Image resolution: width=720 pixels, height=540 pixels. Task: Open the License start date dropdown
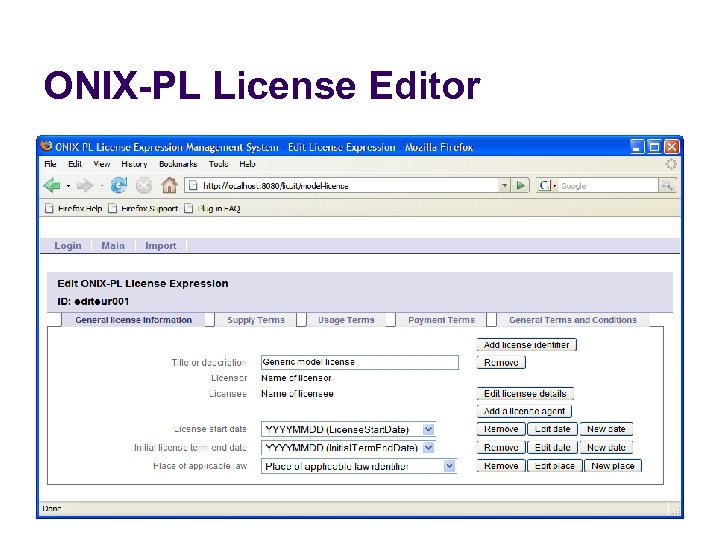tap(428, 429)
